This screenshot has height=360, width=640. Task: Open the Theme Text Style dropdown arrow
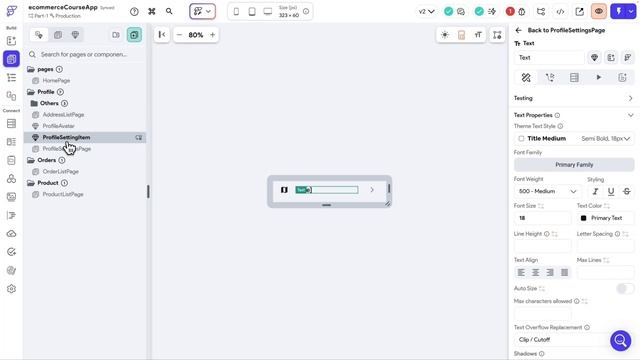pos(627,139)
